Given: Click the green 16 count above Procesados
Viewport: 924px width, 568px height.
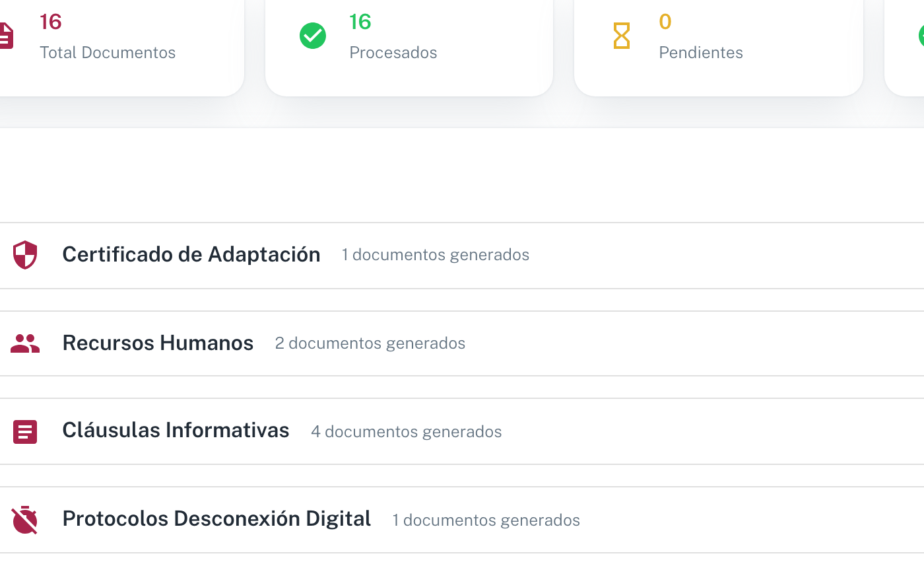Looking at the screenshot, I should [360, 22].
